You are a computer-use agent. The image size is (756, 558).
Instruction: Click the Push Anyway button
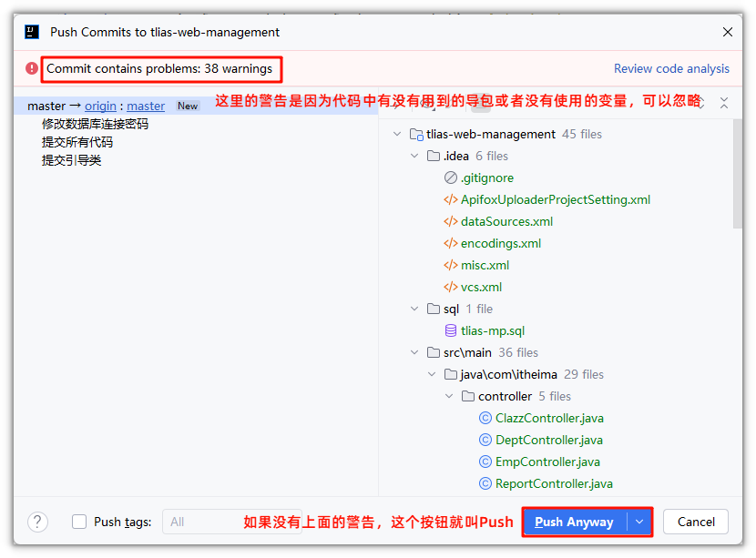click(575, 522)
